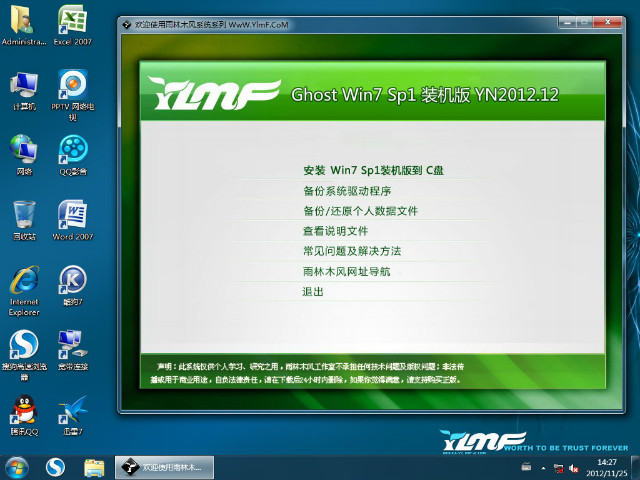
Task: Open the 网络 (Network) desktop icon
Action: (x=24, y=155)
